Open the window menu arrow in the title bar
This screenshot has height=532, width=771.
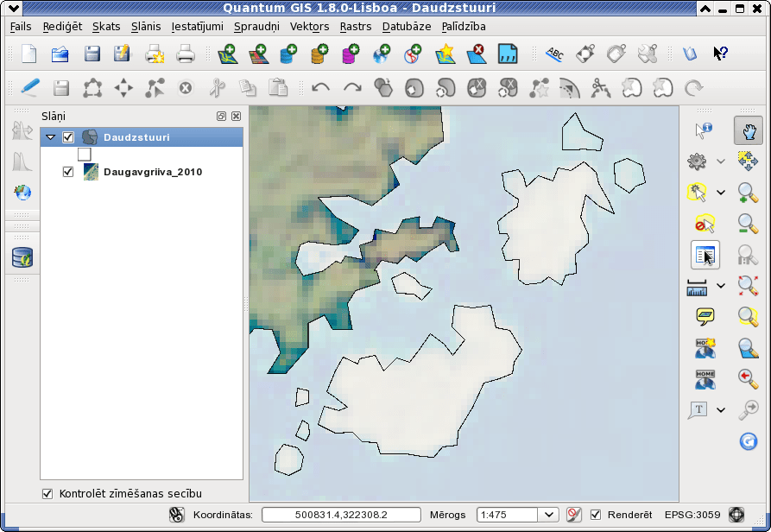tap(15, 8)
